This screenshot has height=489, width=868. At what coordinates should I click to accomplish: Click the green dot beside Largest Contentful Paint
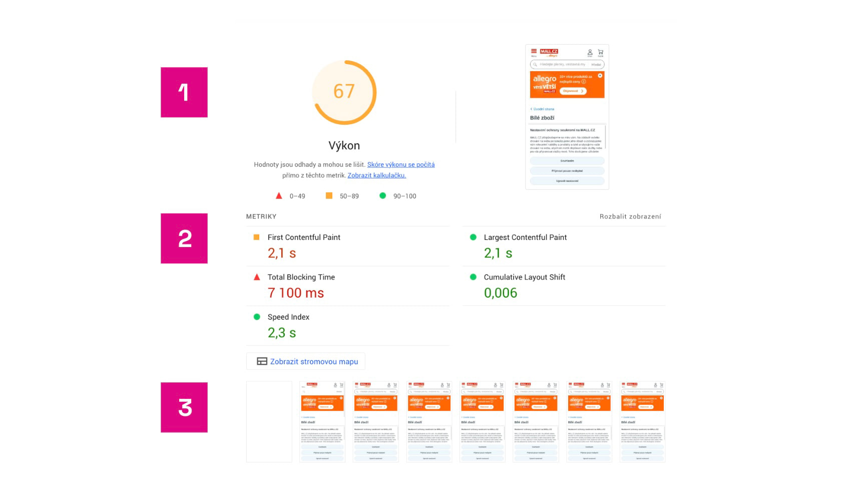click(473, 237)
